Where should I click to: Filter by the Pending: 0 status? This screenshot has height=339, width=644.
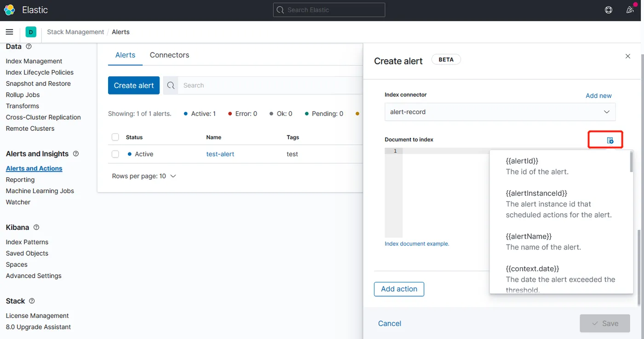[324, 113]
